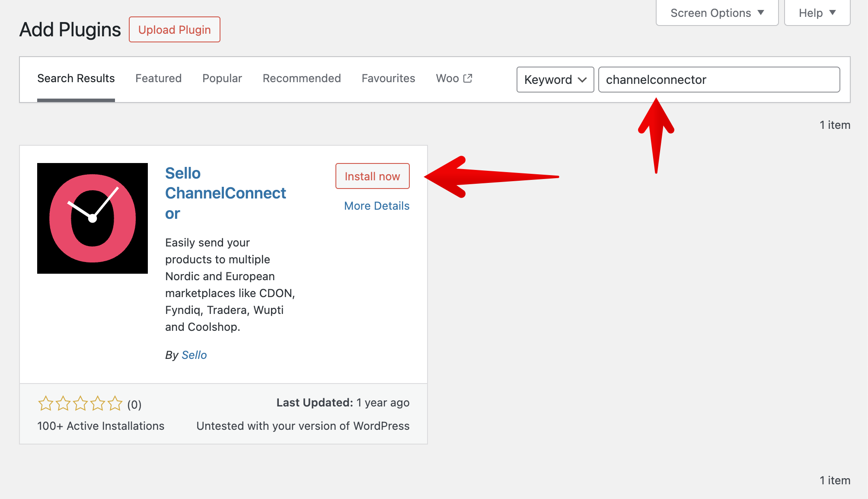Click the fourth rating star

[x=98, y=403]
